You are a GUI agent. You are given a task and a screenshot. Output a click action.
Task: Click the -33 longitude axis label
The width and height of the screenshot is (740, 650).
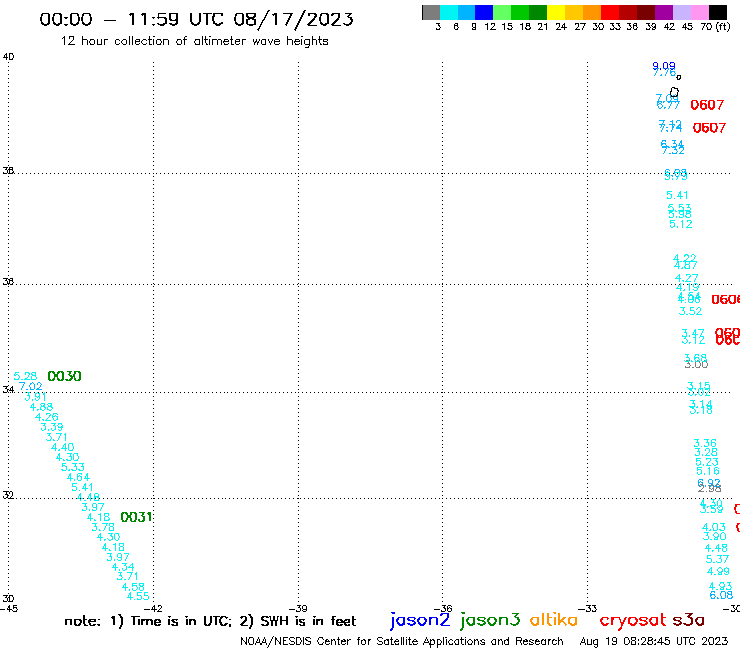coord(588,608)
